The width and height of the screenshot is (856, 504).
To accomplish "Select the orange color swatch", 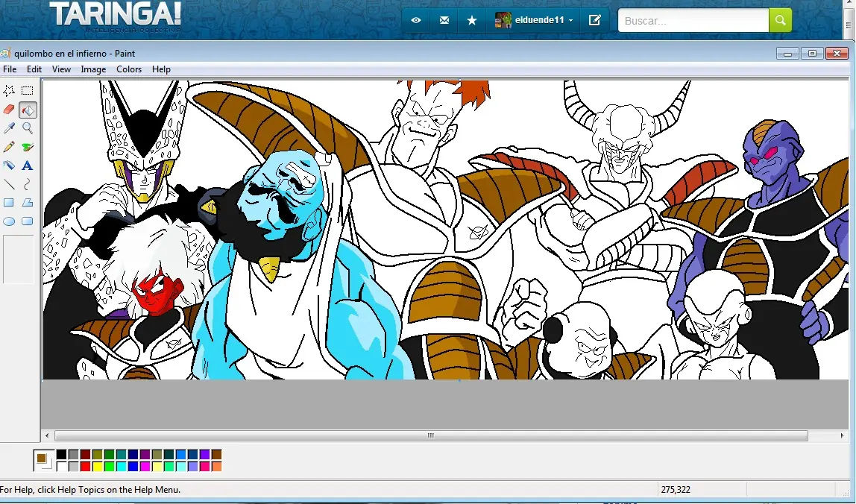I will coord(217,466).
